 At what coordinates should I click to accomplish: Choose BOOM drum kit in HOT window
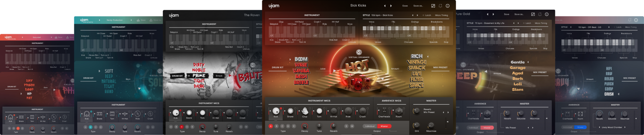coord(301,59)
